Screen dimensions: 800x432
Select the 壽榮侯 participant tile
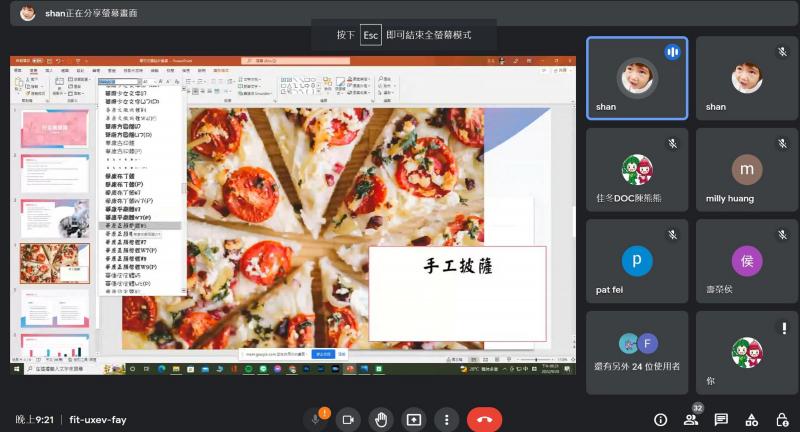[x=746, y=261]
